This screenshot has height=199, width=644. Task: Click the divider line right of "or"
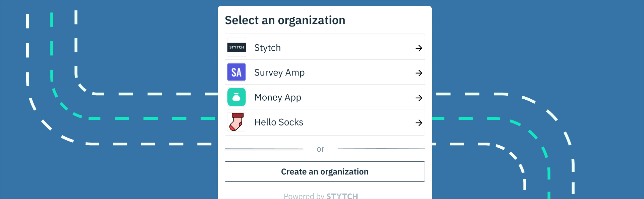[x=381, y=148]
